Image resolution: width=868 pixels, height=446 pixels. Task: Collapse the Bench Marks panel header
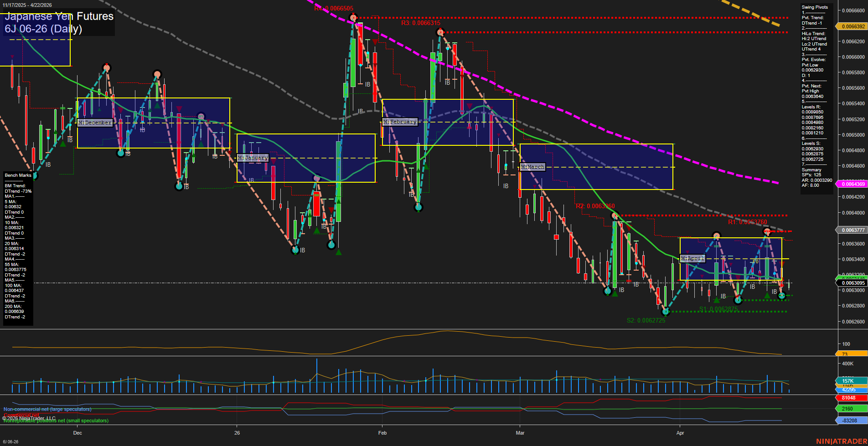point(17,175)
